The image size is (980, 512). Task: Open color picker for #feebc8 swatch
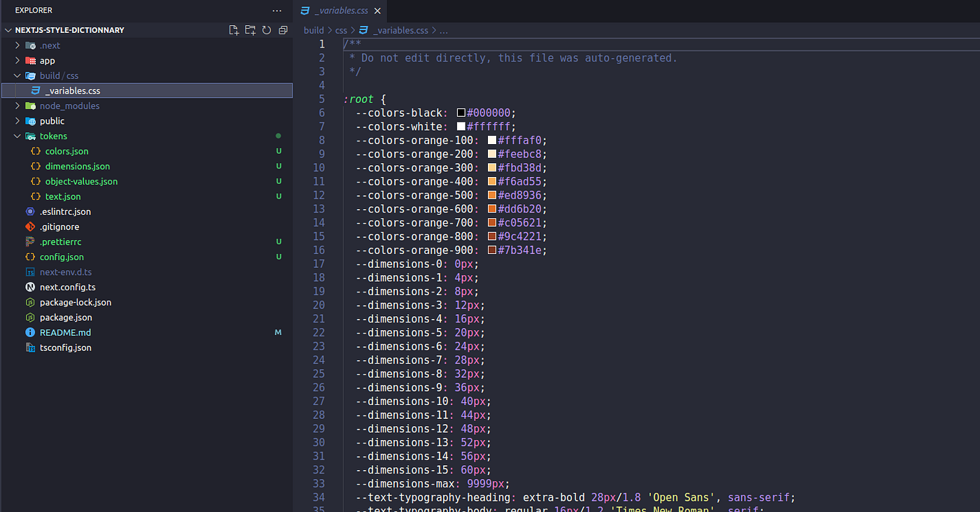492,154
